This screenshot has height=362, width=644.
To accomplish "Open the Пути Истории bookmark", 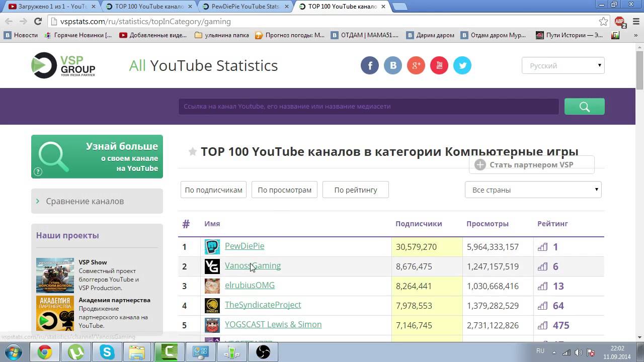I will 569,35.
